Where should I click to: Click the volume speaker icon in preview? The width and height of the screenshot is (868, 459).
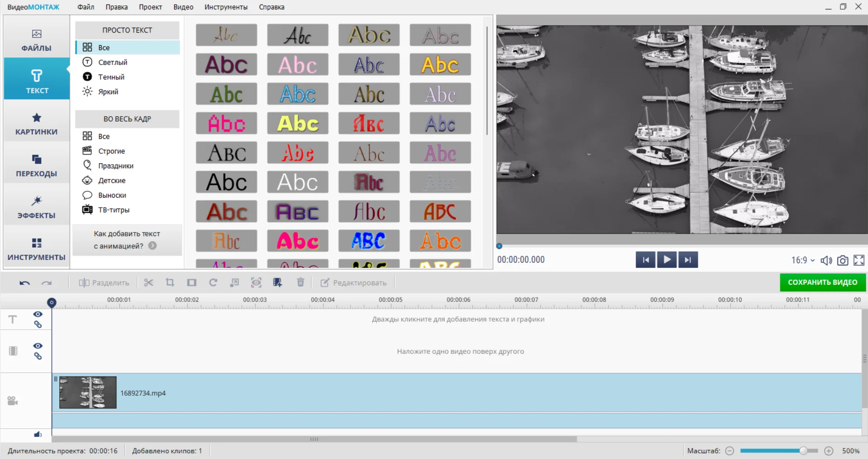pyautogui.click(x=826, y=260)
